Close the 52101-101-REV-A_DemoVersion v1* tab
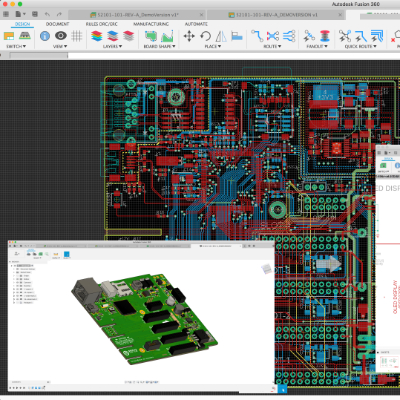400x400 pixels. point(201,15)
